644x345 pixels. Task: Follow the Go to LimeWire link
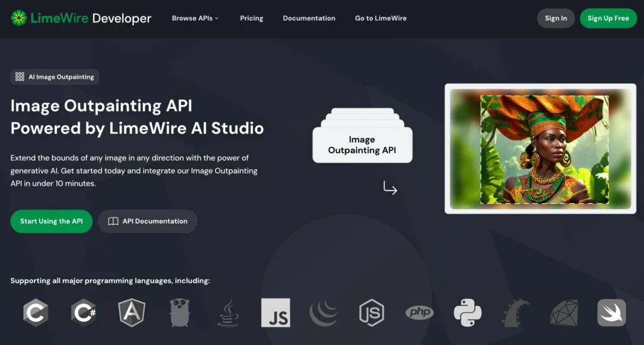tap(380, 18)
